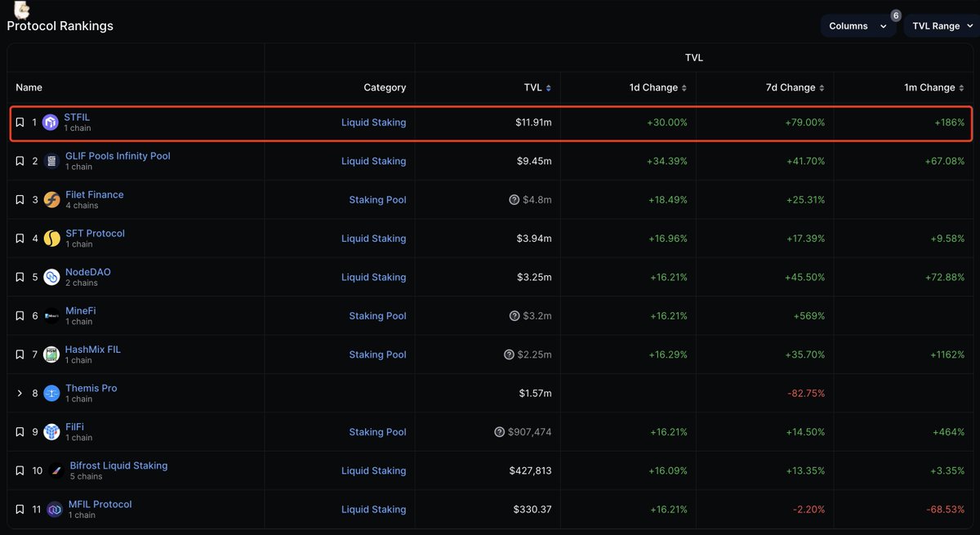
Task: Open the Columns dropdown
Action: click(857, 26)
